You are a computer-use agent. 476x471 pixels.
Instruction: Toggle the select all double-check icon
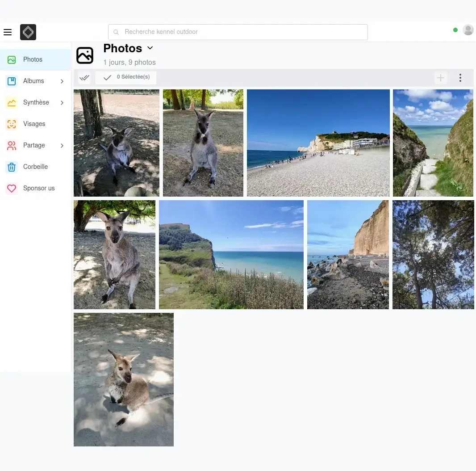click(84, 78)
